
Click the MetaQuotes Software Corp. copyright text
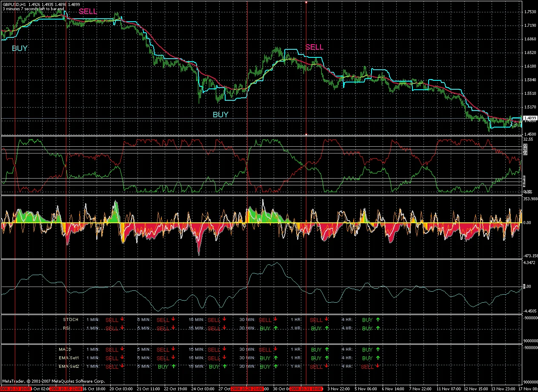click(53, 381)
